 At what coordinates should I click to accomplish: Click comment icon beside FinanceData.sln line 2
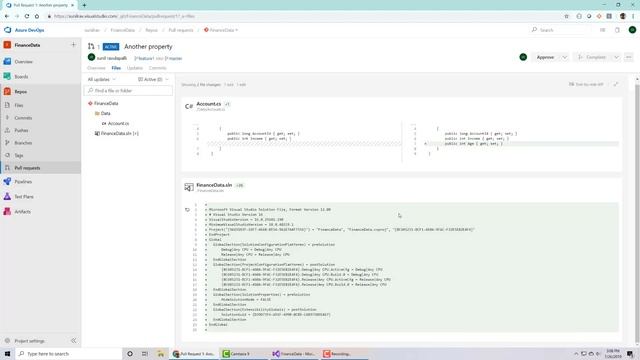coord(187,210)
